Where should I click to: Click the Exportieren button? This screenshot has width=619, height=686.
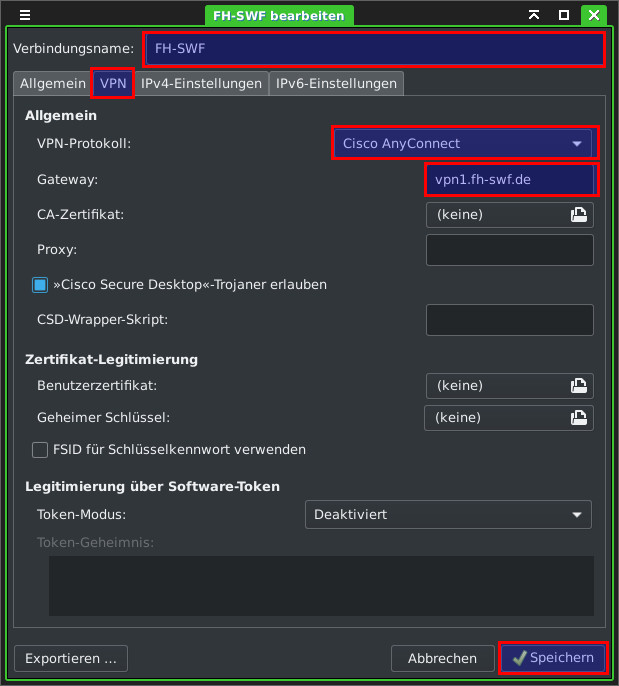(71, 658)
